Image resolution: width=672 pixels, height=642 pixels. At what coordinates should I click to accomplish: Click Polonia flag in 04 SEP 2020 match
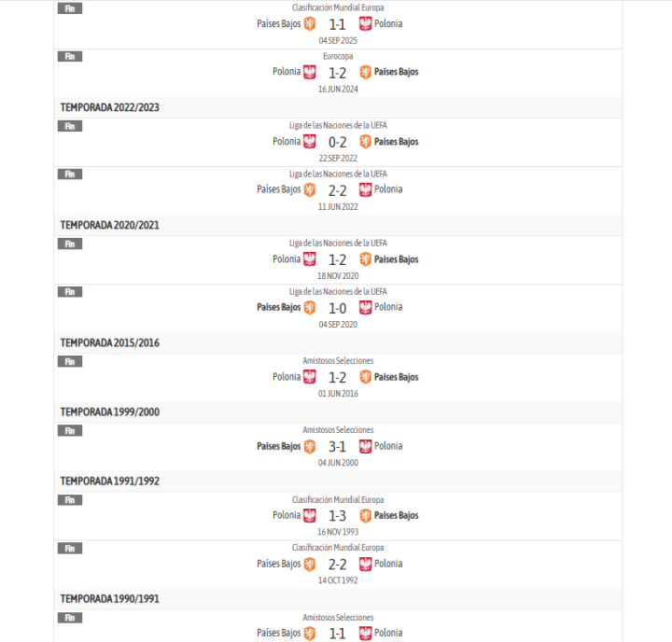click(x=365, y=307)
